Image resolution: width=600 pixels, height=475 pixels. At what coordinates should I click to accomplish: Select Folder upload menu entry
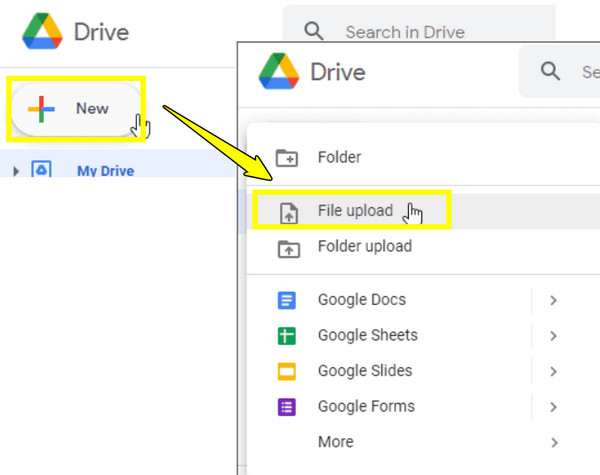364,247
